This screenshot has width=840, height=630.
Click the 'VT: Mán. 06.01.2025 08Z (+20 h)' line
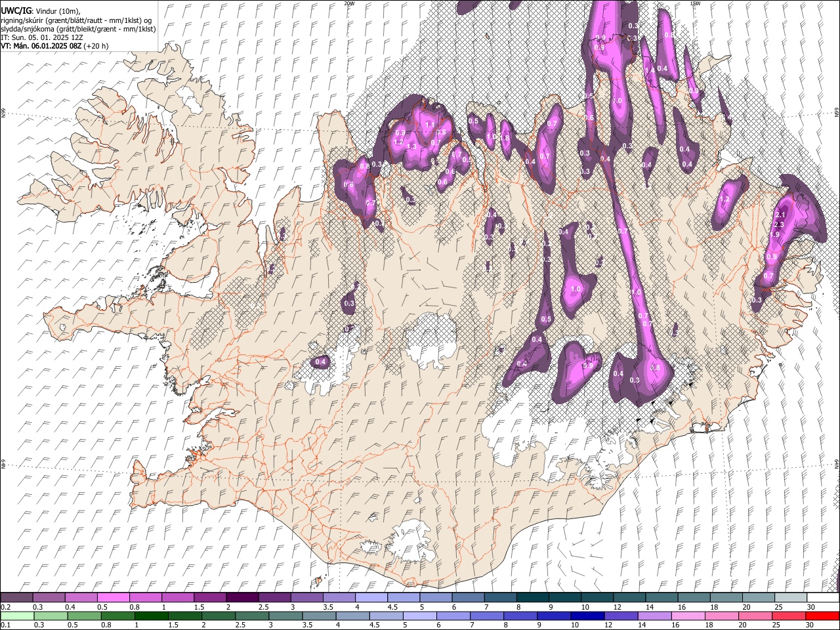[x=54, y=46]
